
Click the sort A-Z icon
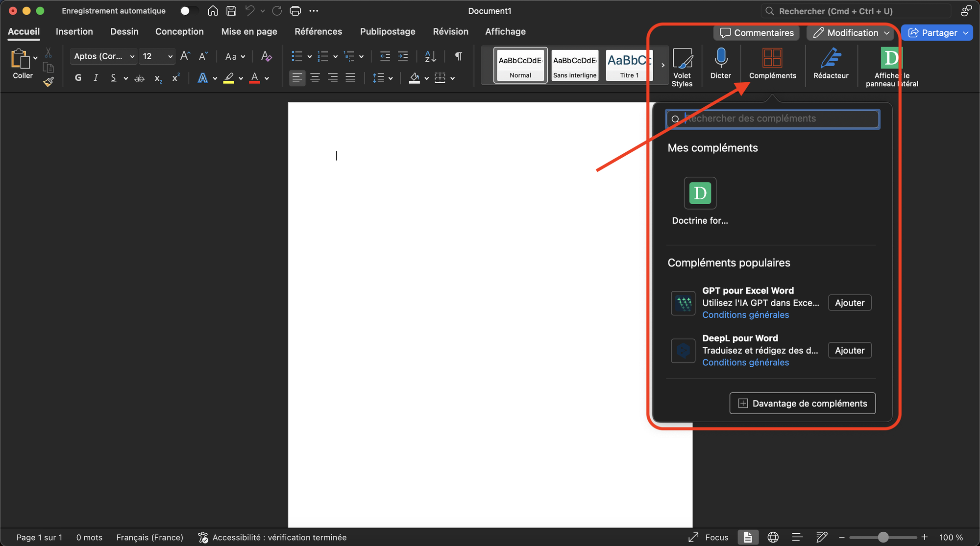click(x=430, y=56)
